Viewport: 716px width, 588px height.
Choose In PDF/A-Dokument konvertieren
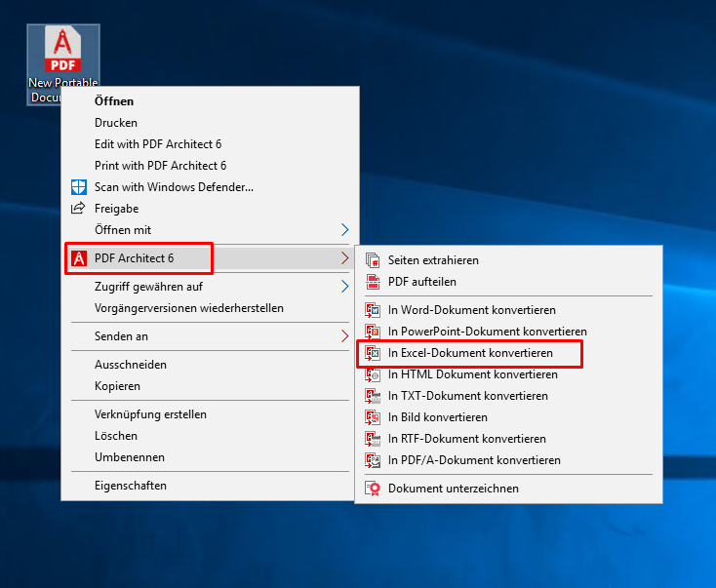[508, 460]
